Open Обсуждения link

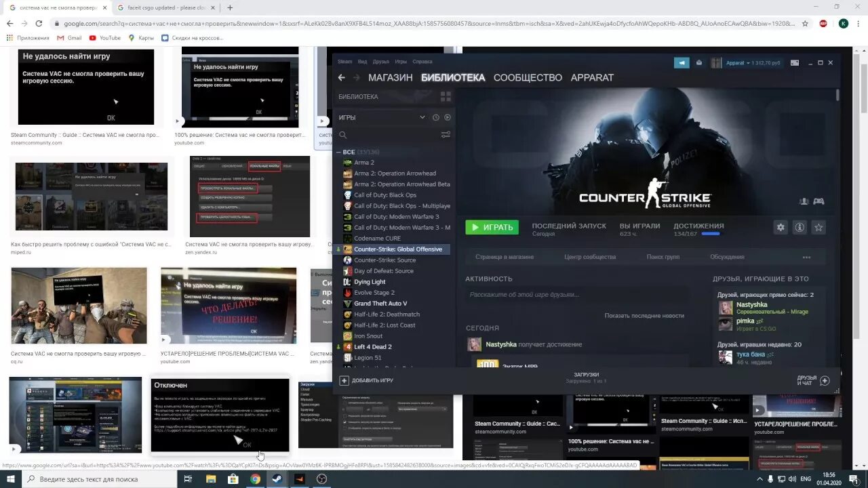727,257
